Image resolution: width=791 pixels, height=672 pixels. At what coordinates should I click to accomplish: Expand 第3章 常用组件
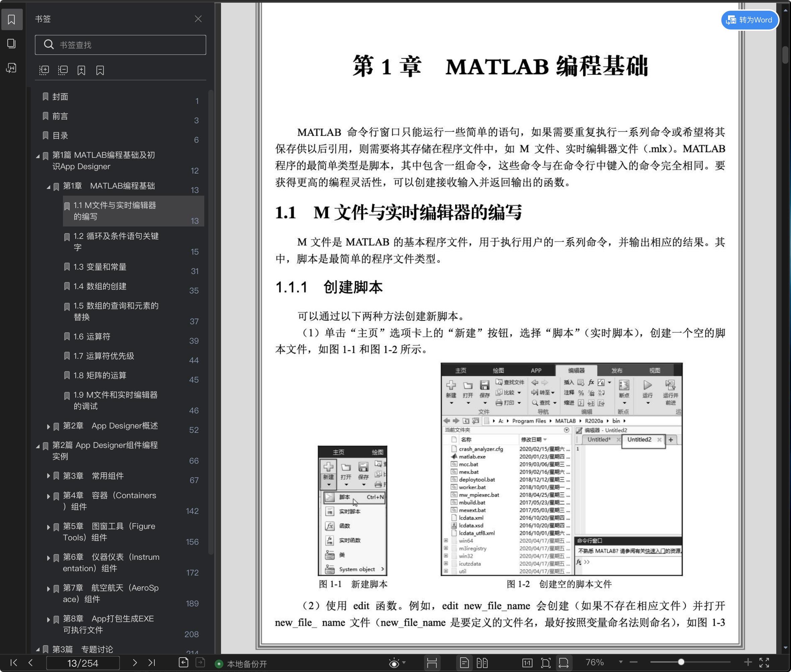(x=48, y=476)
